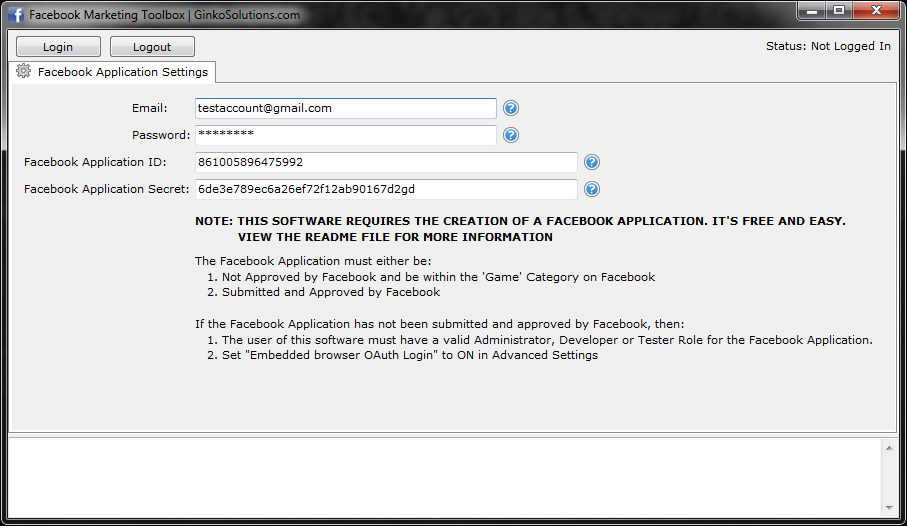Close the Facebook Marketing Toolbox window
907x526 pixels.
point(875,11)
